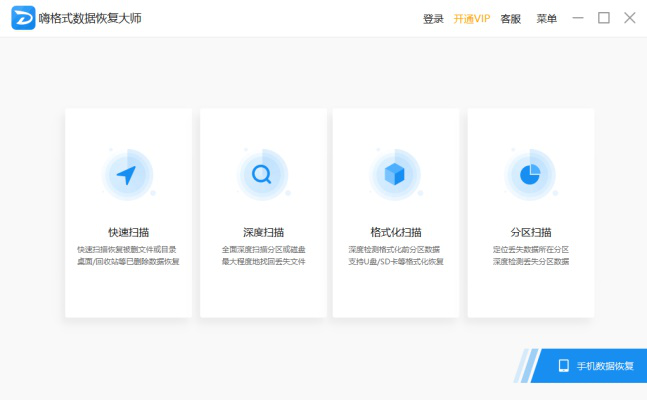
Task: Click the orange 开通VIP link
Action: (471, 19)
